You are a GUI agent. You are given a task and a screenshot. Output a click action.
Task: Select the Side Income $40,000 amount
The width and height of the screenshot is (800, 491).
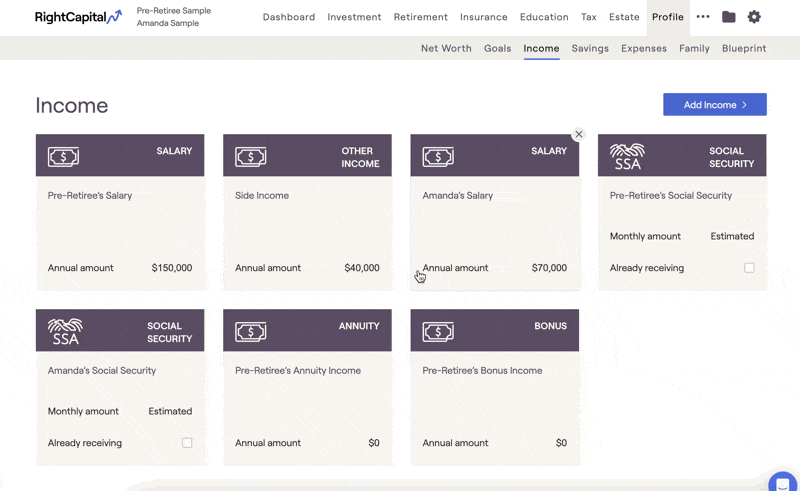[362, 268]
